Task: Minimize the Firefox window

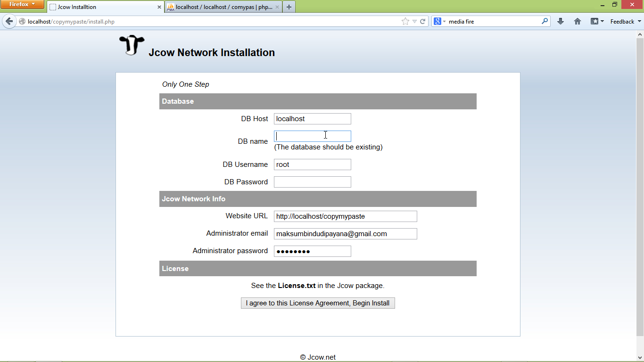Action: click(x=603, y=4)
